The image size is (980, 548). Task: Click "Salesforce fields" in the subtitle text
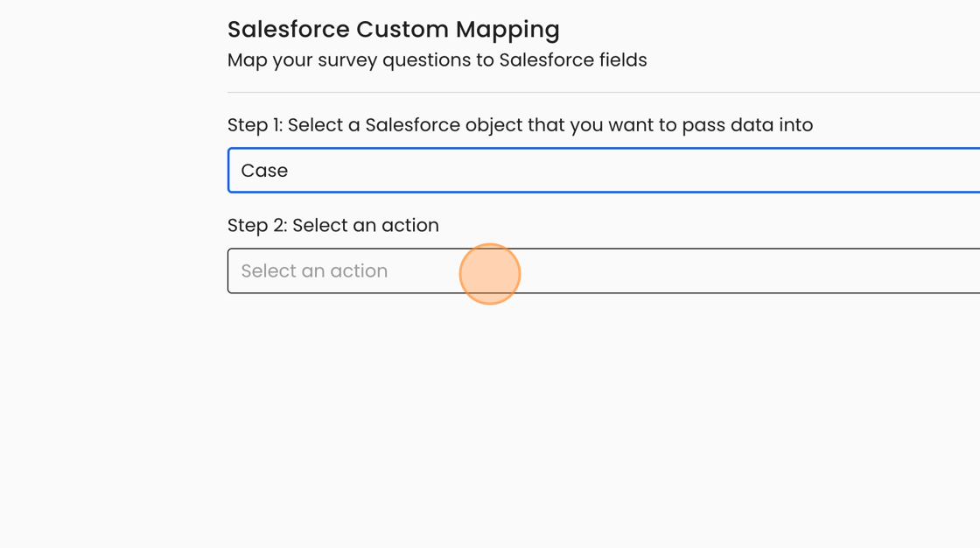[573, 60]
